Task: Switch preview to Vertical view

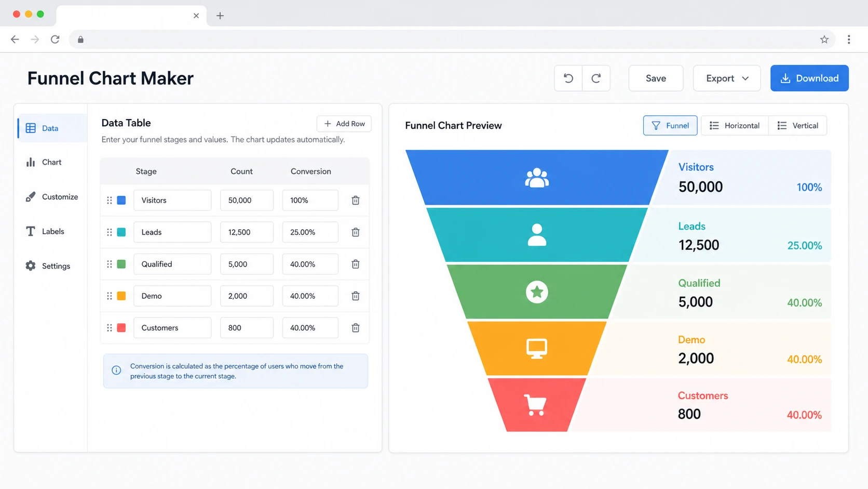Action: [x=797, y=126]
